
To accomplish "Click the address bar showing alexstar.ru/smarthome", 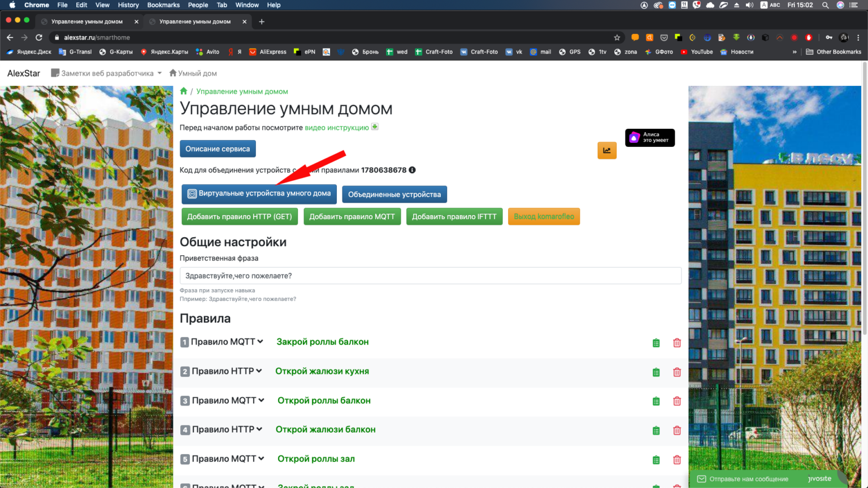I will click(333, 37).
